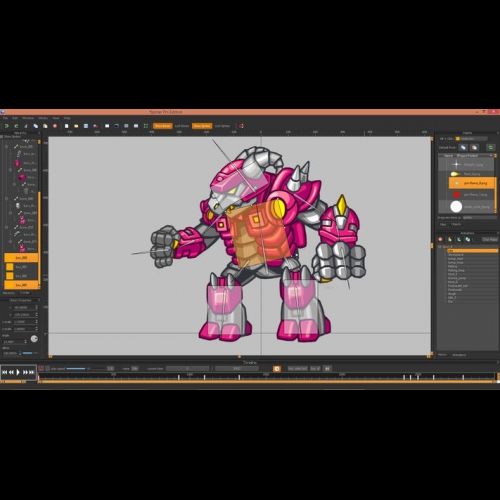Jump to the timeline start with rewind-to-start

pyautogui.click(x=4, y=372)
